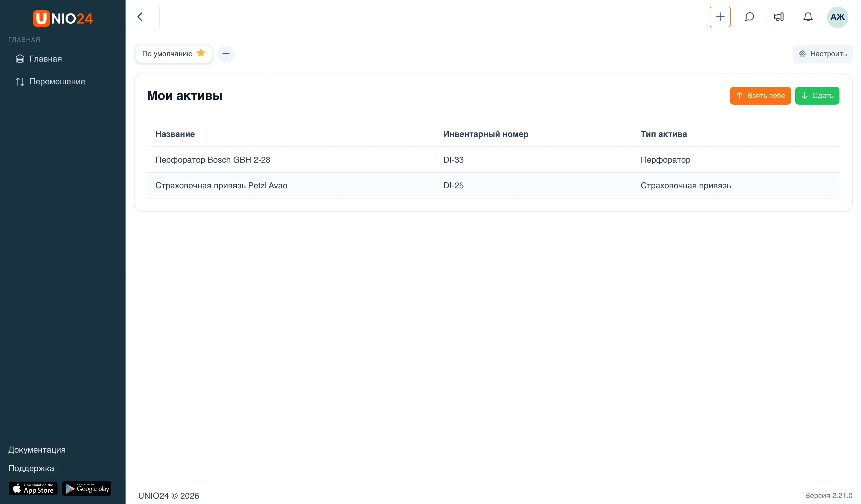861x504 pixels.
Task: Open Перфоратор Bosch GBH 2-28 row
Action: click(493, 160)
